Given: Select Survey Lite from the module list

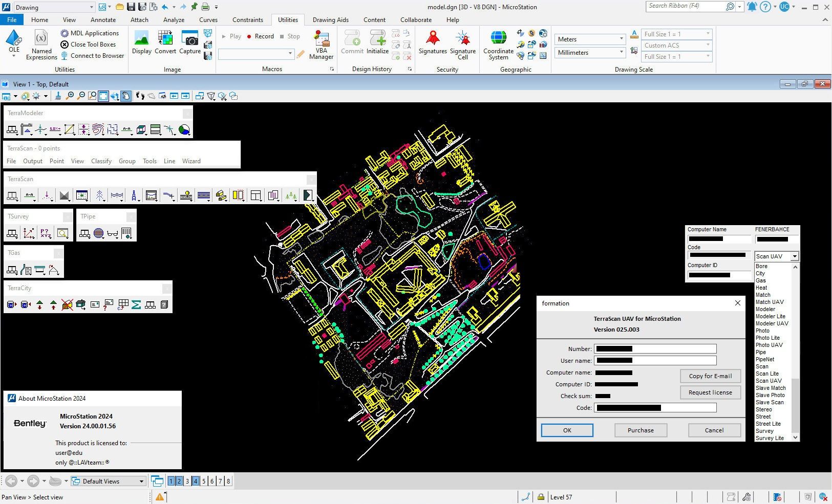Looking at the screenshot, I should (x=769, y=438).
